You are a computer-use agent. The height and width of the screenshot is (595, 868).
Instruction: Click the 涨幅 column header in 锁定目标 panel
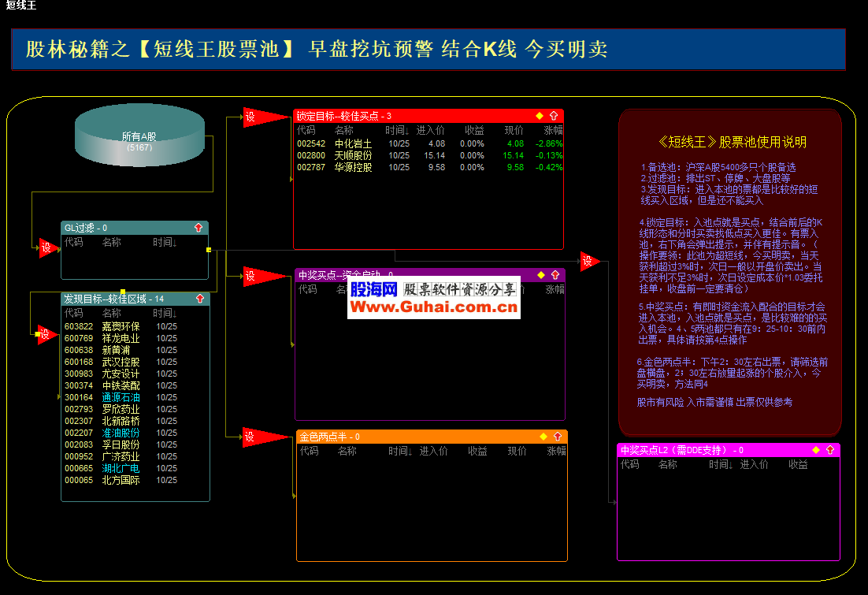click(x=553, y=130)
